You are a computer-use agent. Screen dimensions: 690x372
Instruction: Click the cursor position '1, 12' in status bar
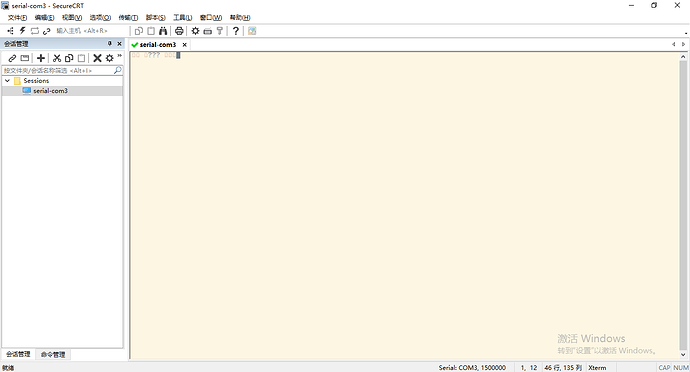(529, 368)
